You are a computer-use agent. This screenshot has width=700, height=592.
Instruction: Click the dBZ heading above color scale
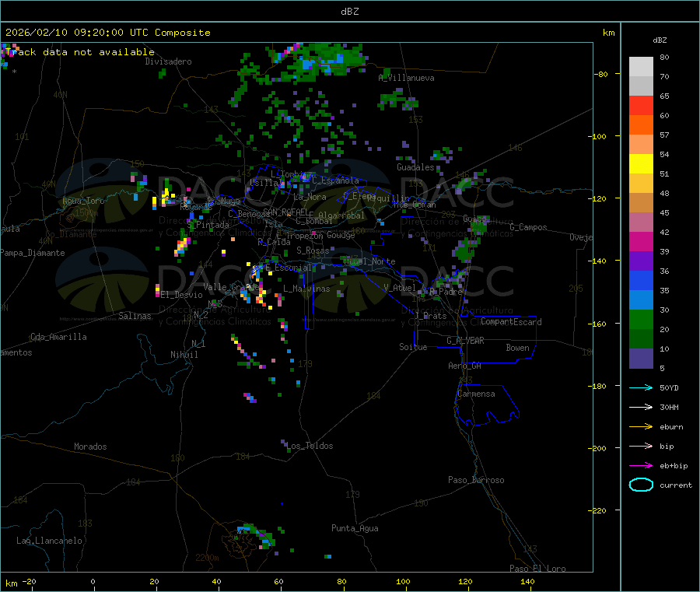click(660, 40)
